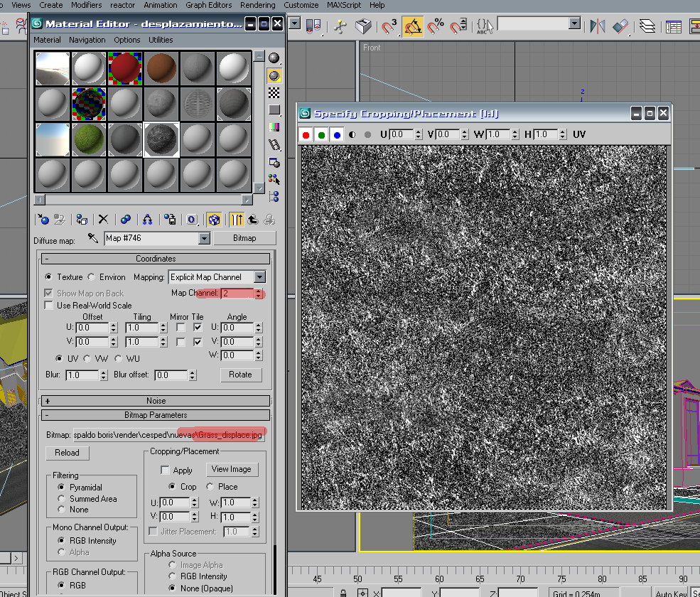Image resolution: width=700 pixels, height=597 pixels.
Task: Click the View Image button
Action: pyautogui.click(x=231, y=469)
